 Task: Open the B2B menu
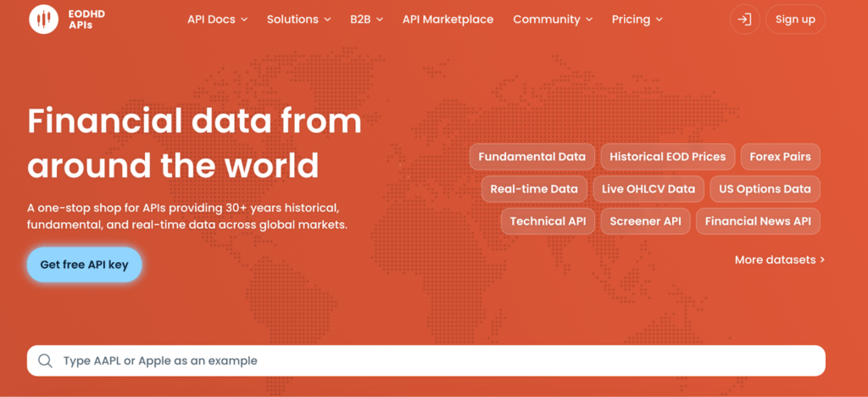click(x=366, y=20)
